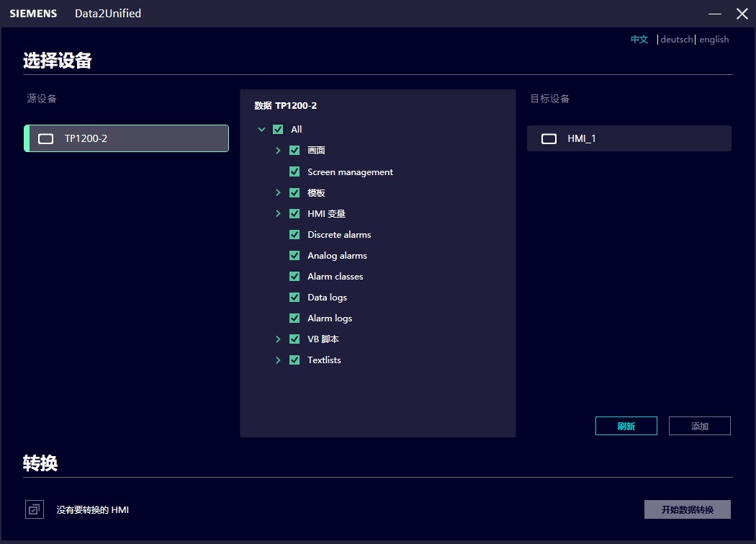The image size is (756, 544).
Task: Click the conversion status icon beside 没有要转换的 HMI
Action: [35, 509]
